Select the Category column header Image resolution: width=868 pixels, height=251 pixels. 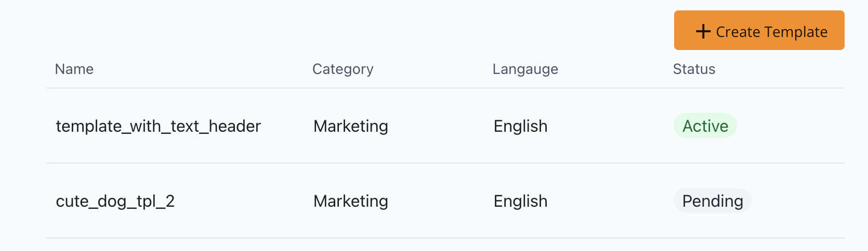(343, 69)
